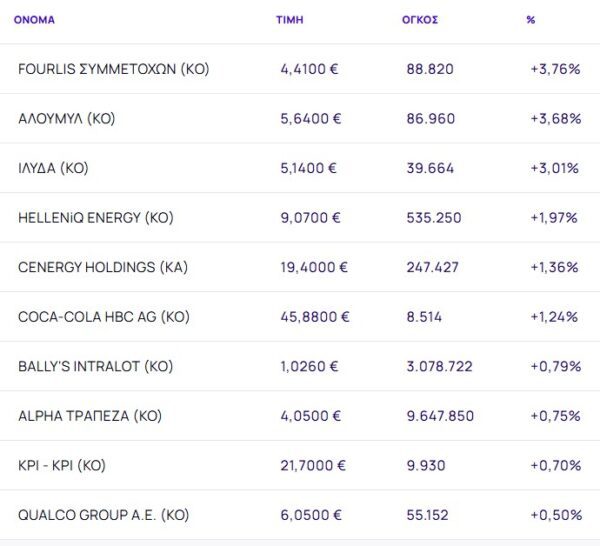Open FOURLIS ΣΥΜΜΕΤΟΧΩΝ (ΚΟ) stock
Screen dimensions: 600x546
coord(114,69)
